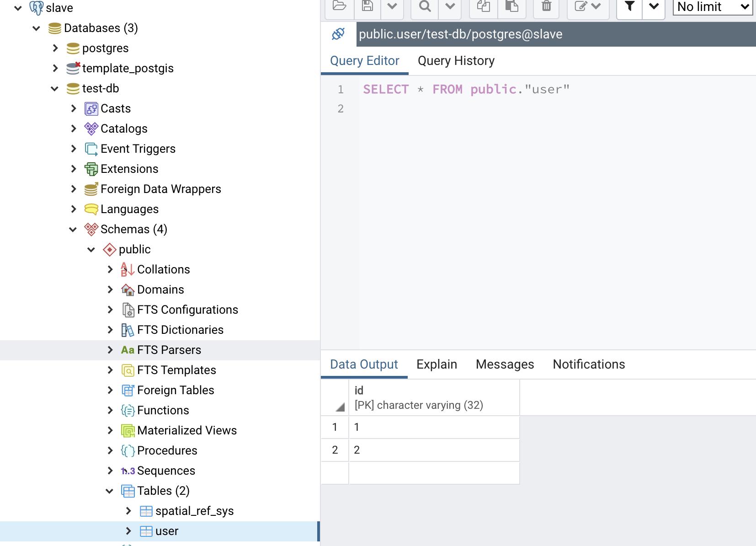
Task: Click the Materialized Views icon
Action: tap(128, 430)
